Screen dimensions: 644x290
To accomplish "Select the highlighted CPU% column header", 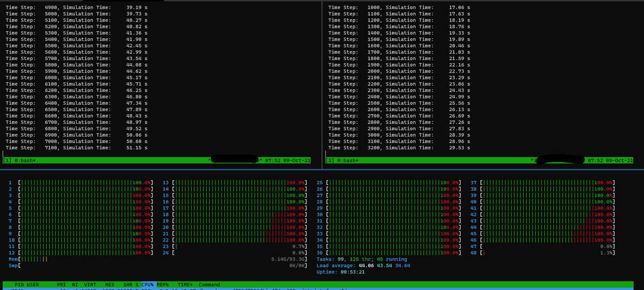I will (x=148, y=285).
